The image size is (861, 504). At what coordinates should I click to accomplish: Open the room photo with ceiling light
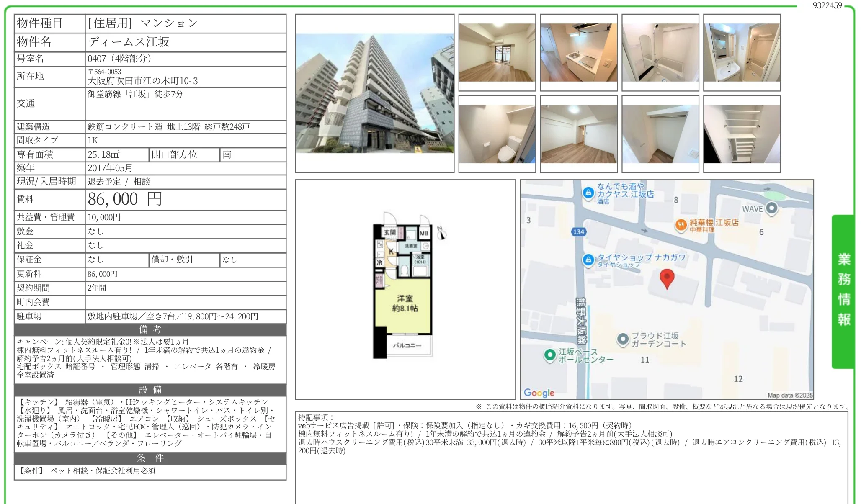579,134
